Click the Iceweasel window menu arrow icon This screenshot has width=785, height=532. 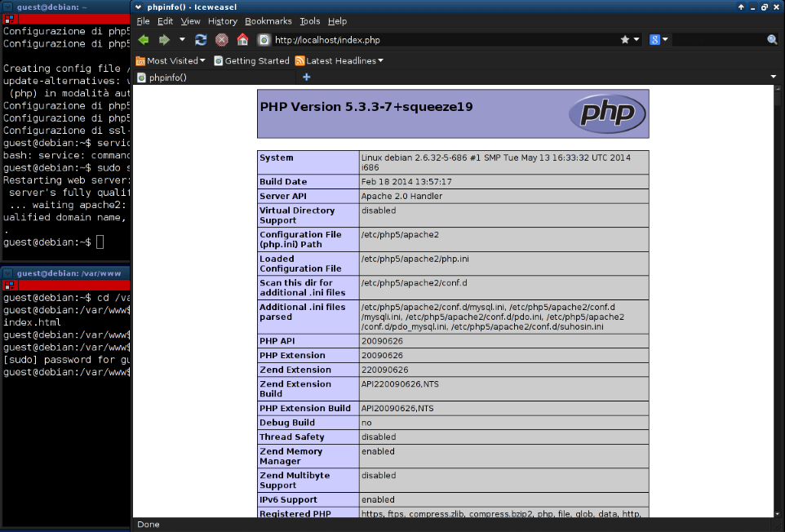pyautogui.click(x=138, y=7)
